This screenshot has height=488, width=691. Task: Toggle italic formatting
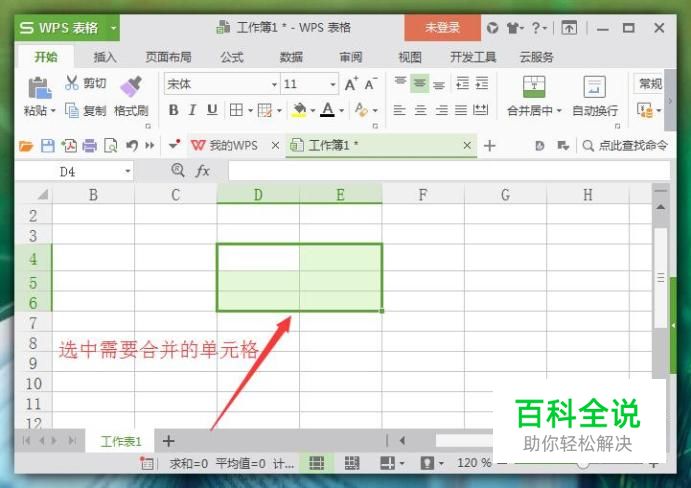192,110
